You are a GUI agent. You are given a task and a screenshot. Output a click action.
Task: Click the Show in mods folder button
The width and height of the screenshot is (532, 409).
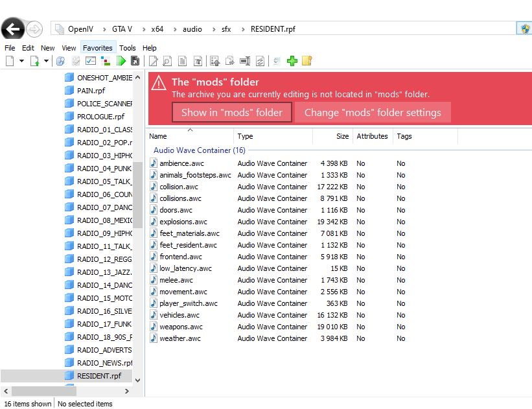click(x=231, y=112)
